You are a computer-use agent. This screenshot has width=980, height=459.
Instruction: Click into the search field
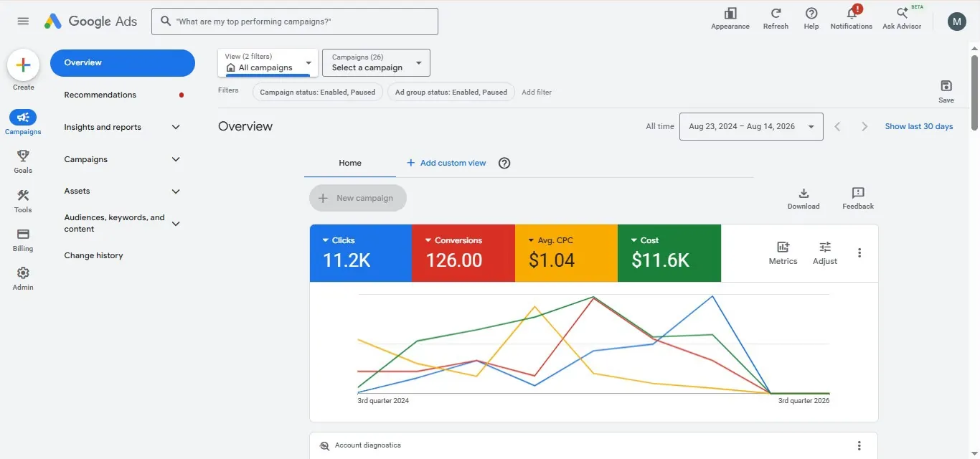295,22
